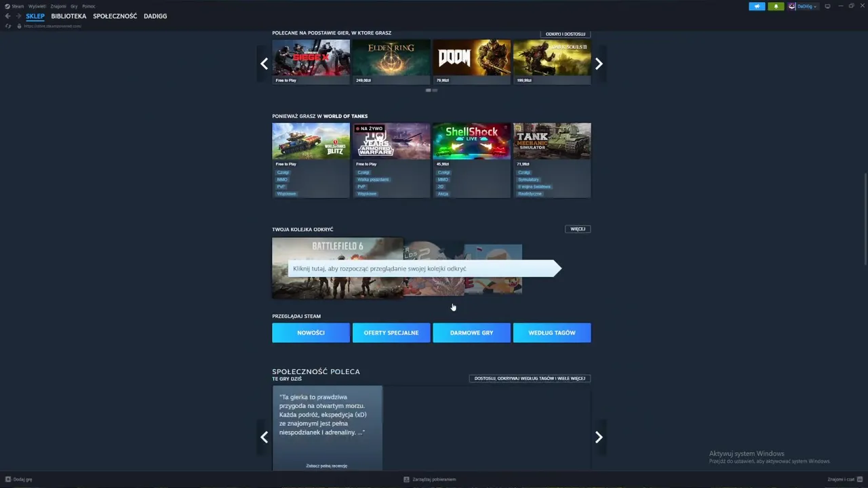
Task: Open Zarządzaj pobieraniem in the bottom bar
Action: click(x=434, y=479)
